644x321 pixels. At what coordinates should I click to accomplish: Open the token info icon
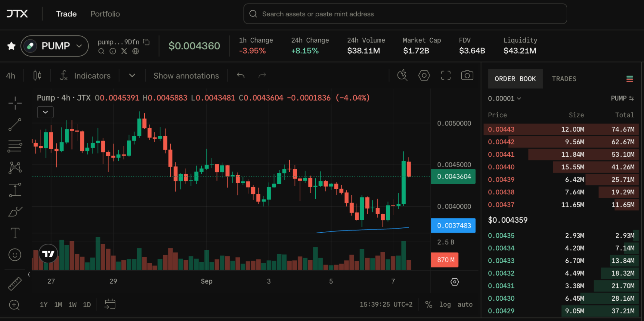pos(113,51)
